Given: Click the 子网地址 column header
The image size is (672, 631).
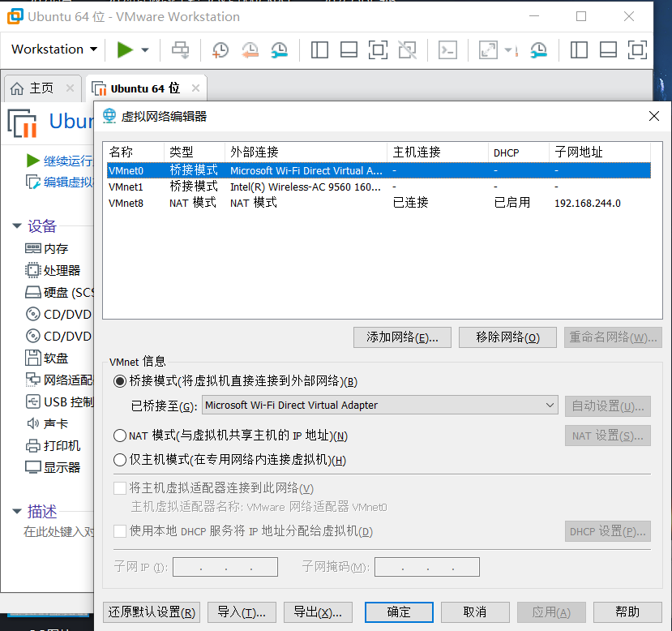Looking at the screenshot, I should (600, 152).
